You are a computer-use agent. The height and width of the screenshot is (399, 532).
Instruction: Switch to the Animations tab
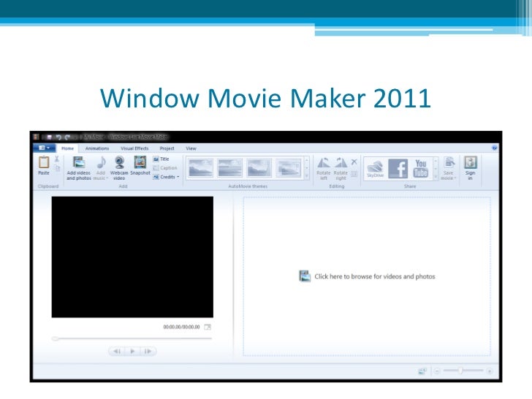pos(97,148)
